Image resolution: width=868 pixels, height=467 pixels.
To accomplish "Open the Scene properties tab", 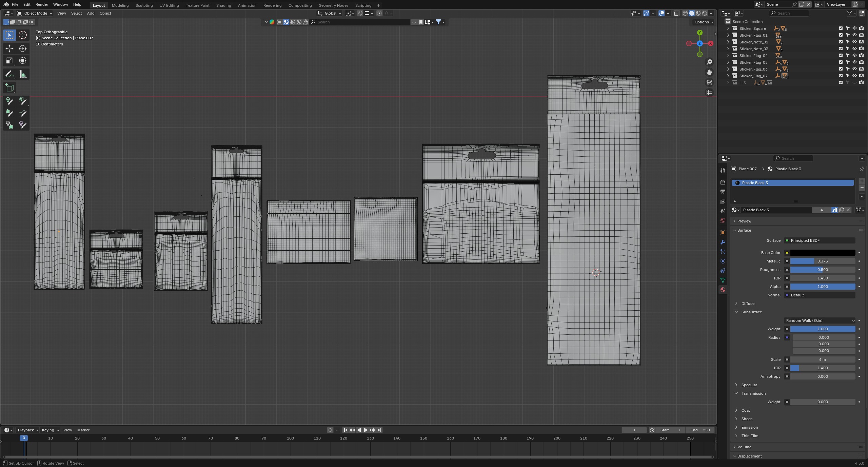I will pyautogui.click(x=723, y=211).
